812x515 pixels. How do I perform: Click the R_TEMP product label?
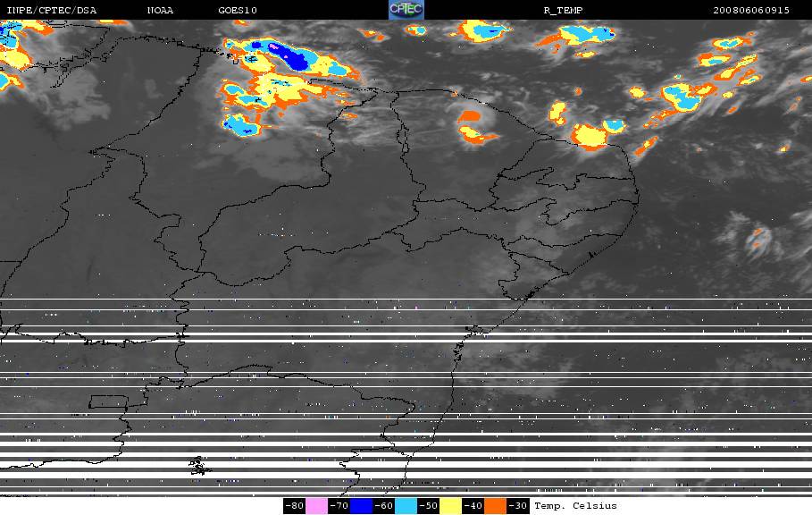pyautogui.click(x=563, y=11)
